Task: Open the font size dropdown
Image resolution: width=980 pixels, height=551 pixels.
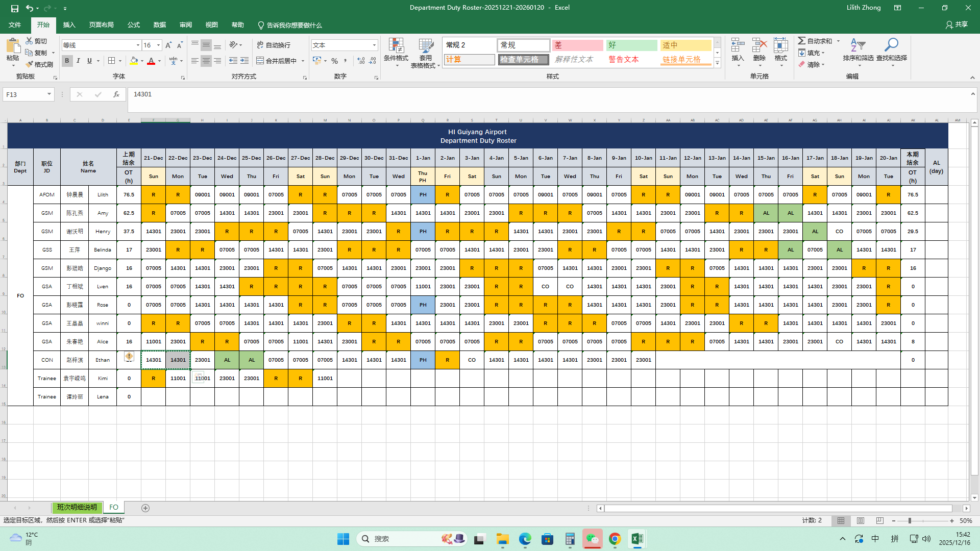Action: tap(158, 45)
